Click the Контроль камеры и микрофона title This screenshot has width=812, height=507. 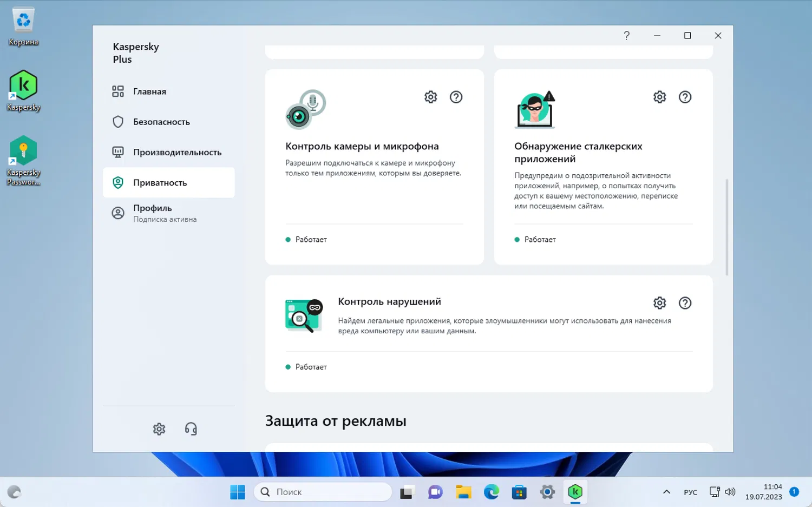pyautogui.click(x=362, y=146)
